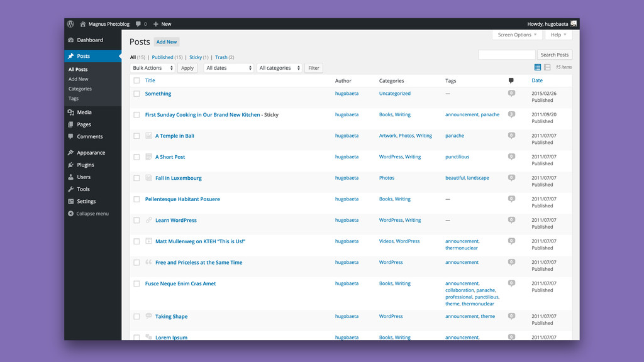Click quote format icon of Free and Priceless

[148, 262]
